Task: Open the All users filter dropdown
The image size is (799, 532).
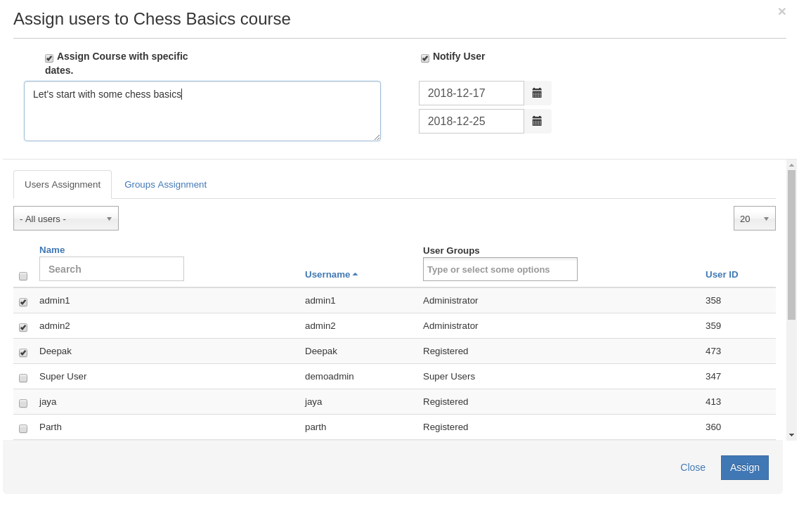Action: pos(66,219)
